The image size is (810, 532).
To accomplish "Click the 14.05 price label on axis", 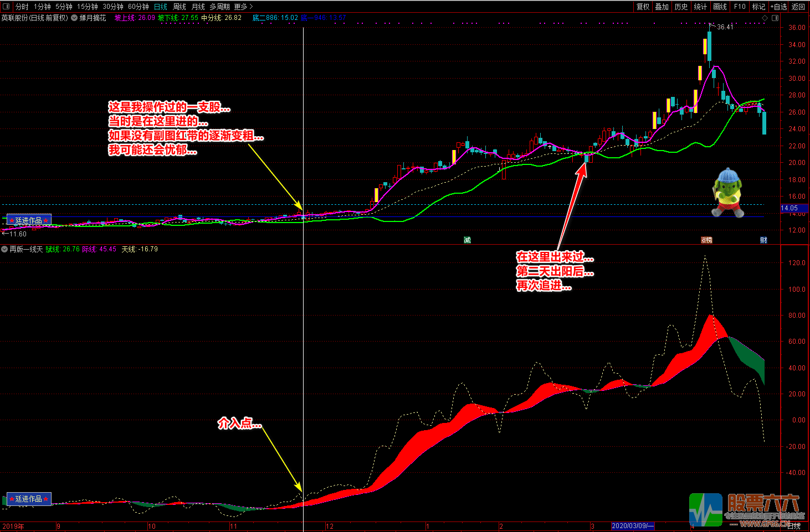I will 790,208.
